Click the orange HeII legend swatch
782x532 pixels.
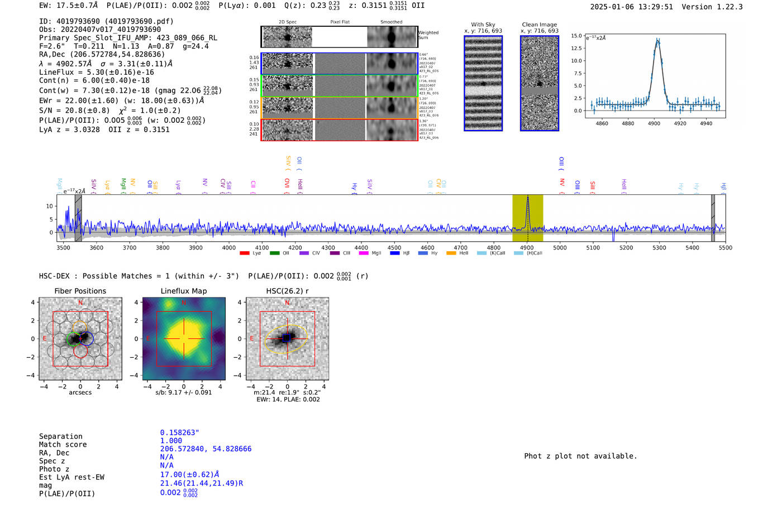[x=451, y=253]
